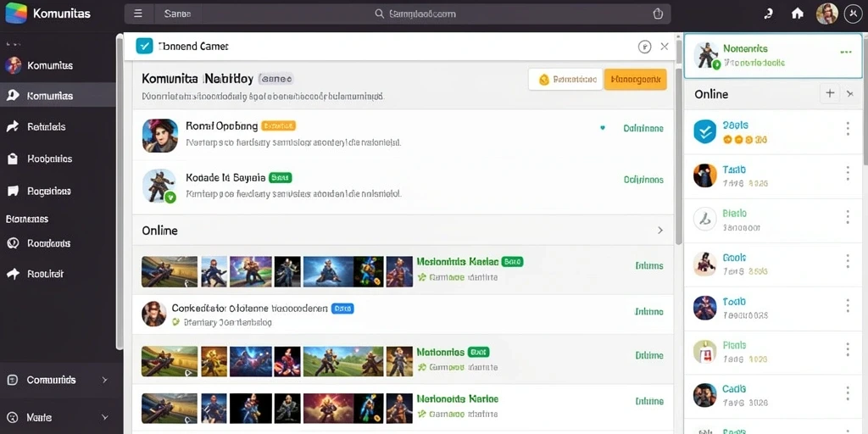Click the blue check badge icon beside Saals

tap(704, 131)
